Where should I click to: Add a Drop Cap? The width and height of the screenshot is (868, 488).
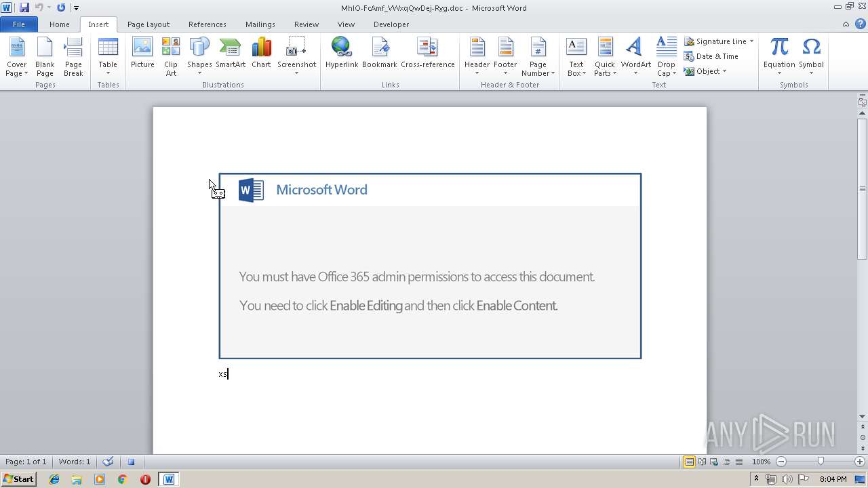(x=667, y=58)
